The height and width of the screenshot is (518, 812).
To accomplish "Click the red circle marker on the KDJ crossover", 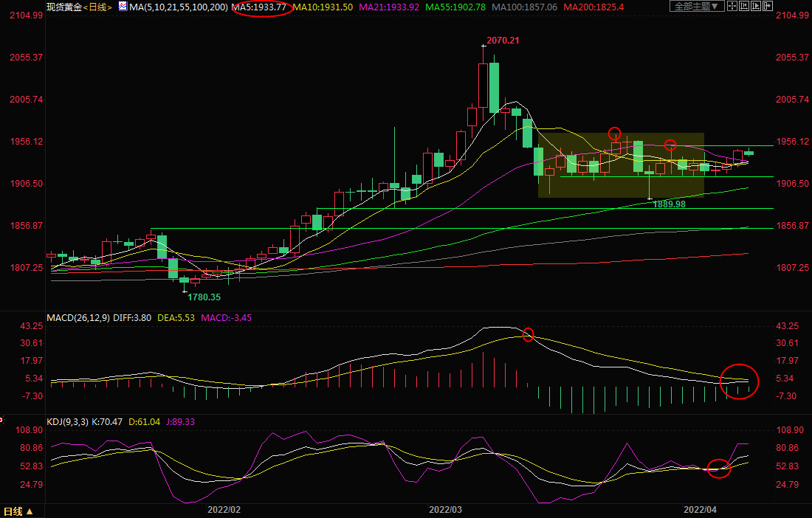I will pyautogui.click(x=718, y=468).
